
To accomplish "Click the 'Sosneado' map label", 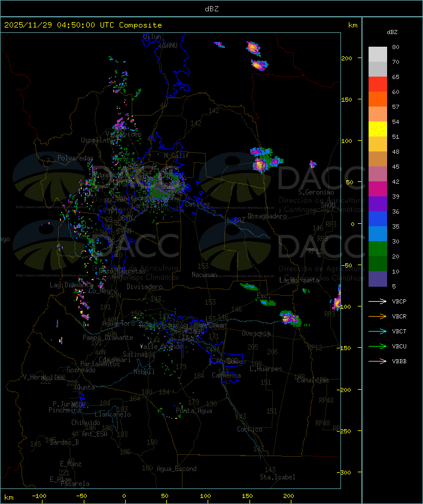I will click(81, 370).
